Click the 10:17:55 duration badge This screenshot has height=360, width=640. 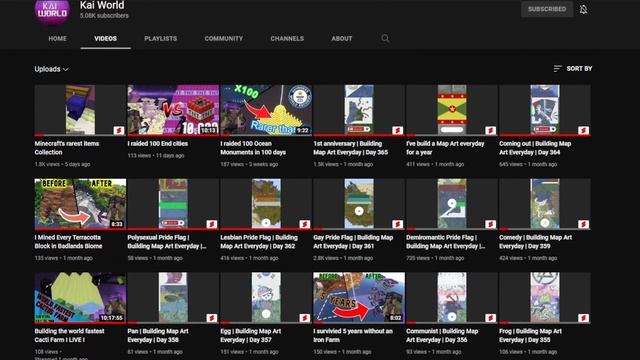(x=111, y=318)
